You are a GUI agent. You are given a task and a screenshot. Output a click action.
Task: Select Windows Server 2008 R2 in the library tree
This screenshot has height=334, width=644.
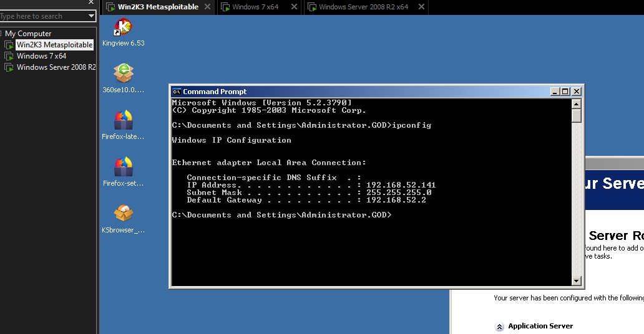[x=56, y=67]
